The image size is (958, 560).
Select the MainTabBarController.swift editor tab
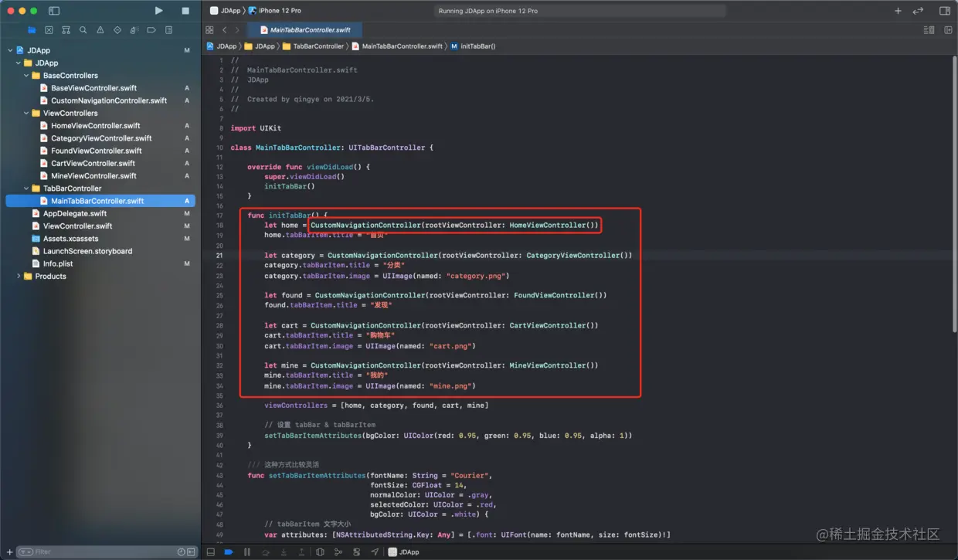pyautogui.click(x=305, y=30)
